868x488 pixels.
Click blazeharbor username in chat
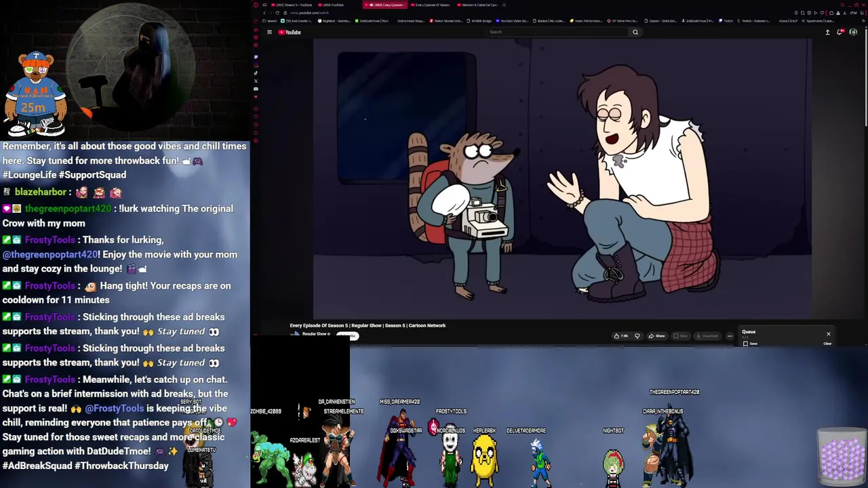pyautogui.click(x=41, y=192)
